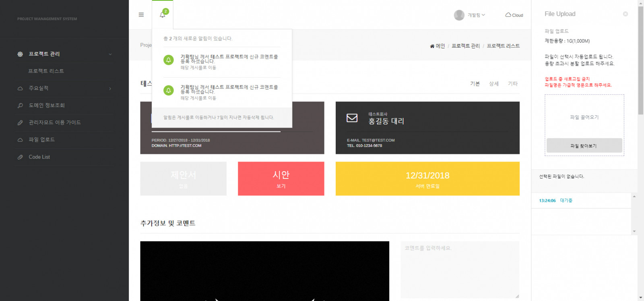Viewport: 644px width, 301px height.
Task: Collapse the 프로젝트 관리 menu chevron
Action: (110, 54)
